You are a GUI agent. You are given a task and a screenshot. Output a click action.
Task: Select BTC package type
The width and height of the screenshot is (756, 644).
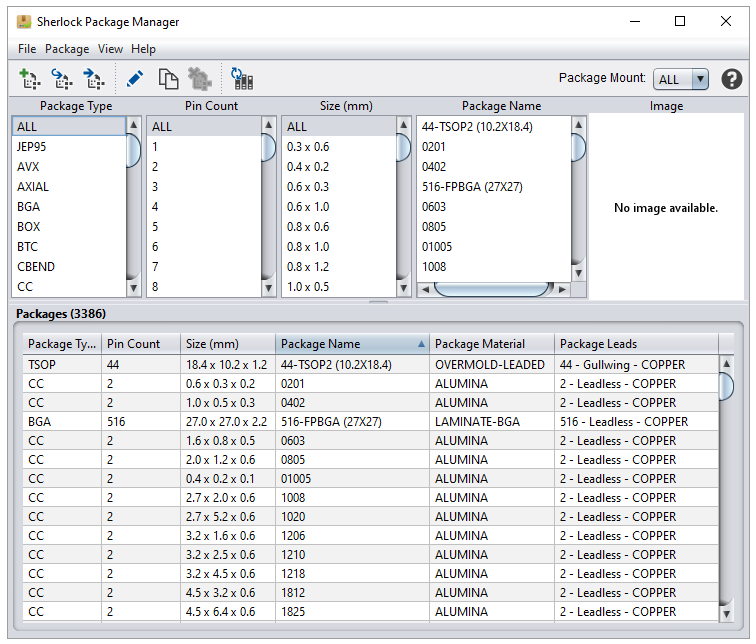tap(68, 247)
